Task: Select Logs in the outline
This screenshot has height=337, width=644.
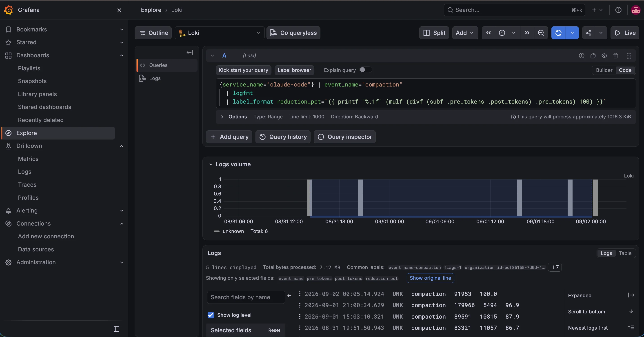Action: pyautogui.click(x=167, y=78)
